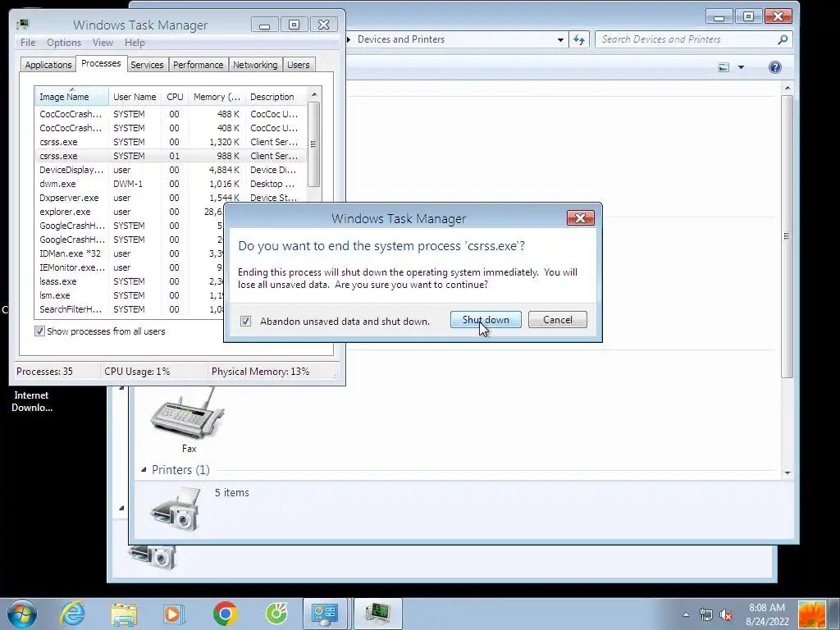Show hidden tray icons arrow

tap(686, 614)
